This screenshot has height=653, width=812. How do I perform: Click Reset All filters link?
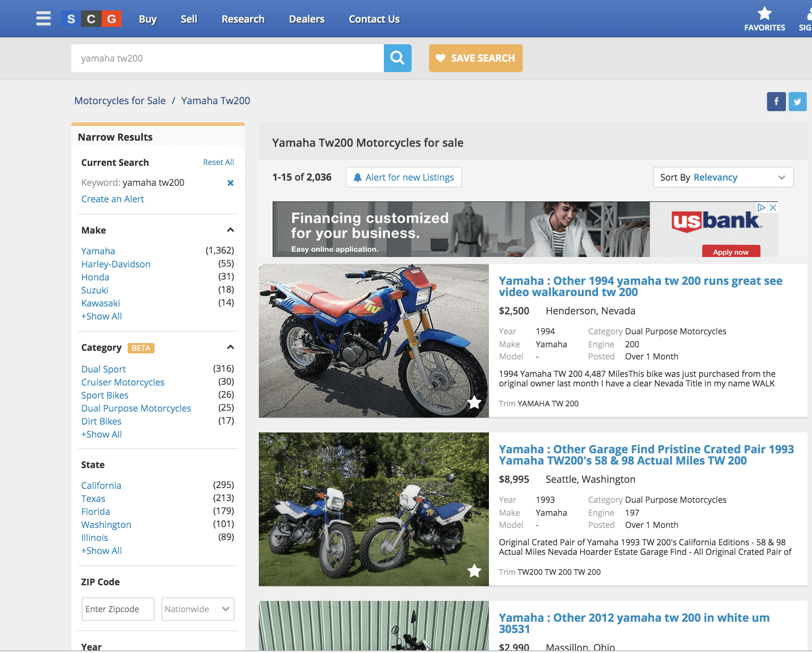click(218, 162)
